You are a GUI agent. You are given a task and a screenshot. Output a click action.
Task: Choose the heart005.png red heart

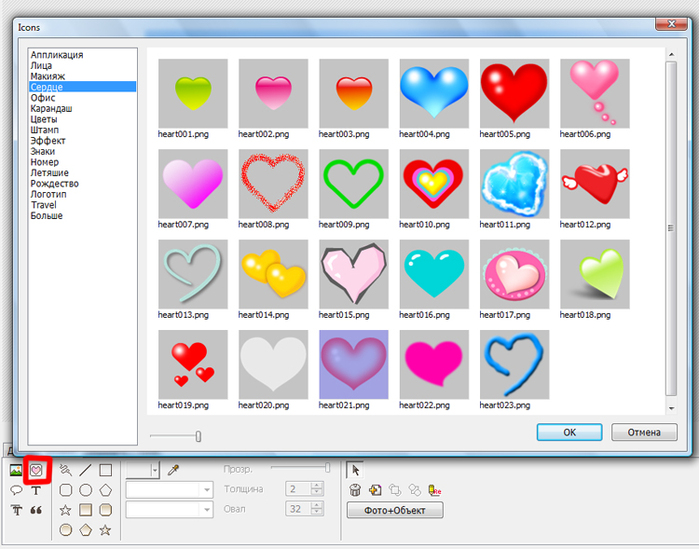point(514,94)
